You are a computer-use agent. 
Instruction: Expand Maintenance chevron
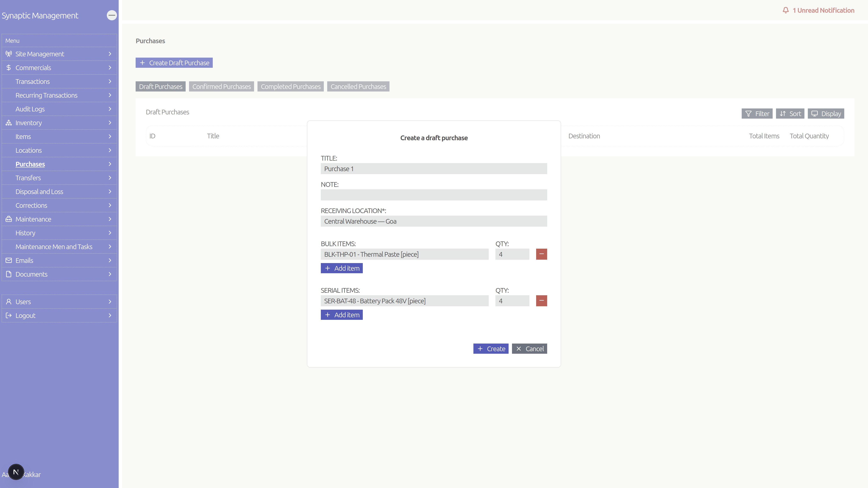pos(110,219)
